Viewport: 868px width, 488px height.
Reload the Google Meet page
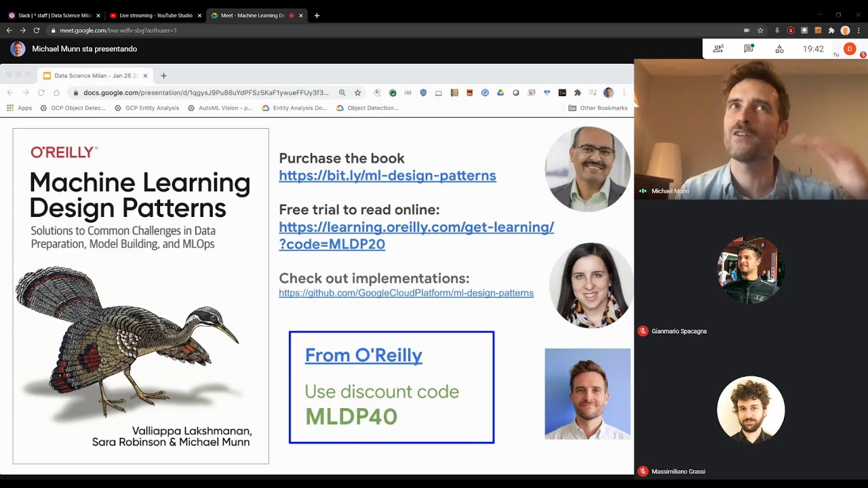pos(36,30)
